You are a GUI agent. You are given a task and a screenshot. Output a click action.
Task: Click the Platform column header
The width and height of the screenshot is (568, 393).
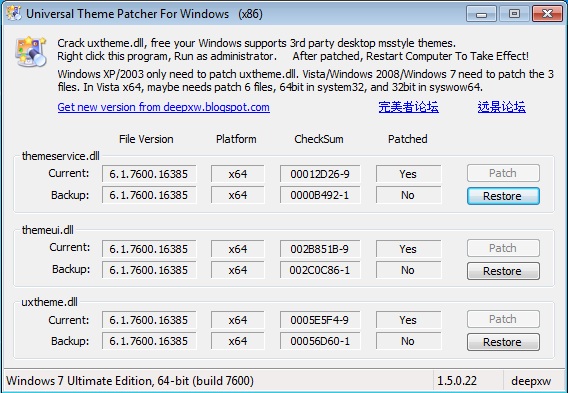click(x=236, y=139)
